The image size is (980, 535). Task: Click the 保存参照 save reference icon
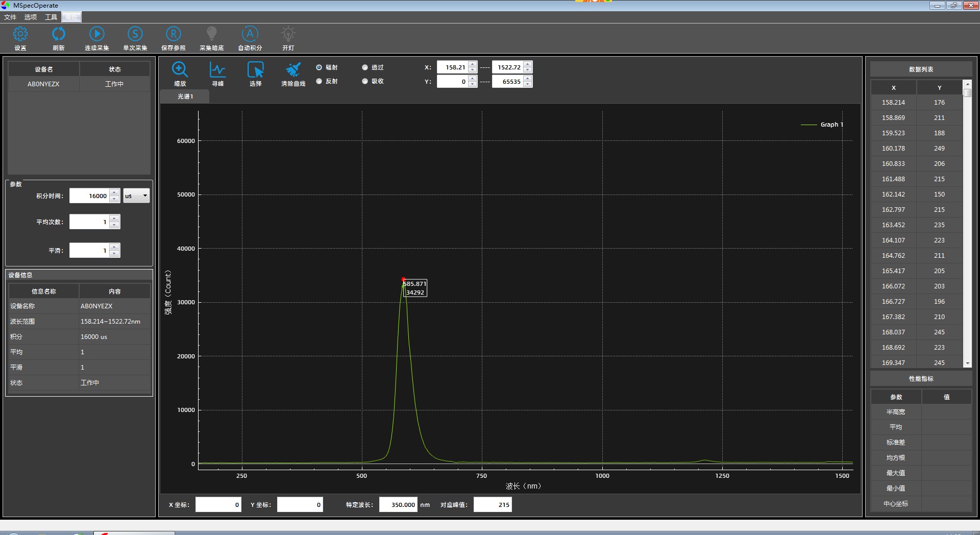tap(174, 34)
